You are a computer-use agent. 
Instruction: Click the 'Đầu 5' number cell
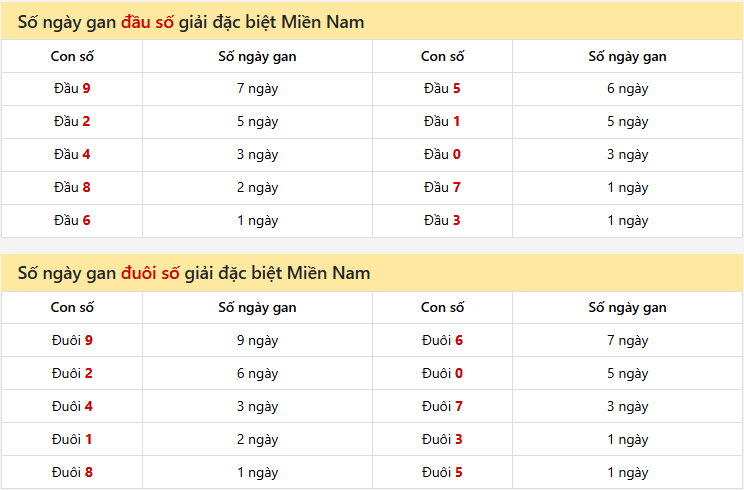coord(442,89)
